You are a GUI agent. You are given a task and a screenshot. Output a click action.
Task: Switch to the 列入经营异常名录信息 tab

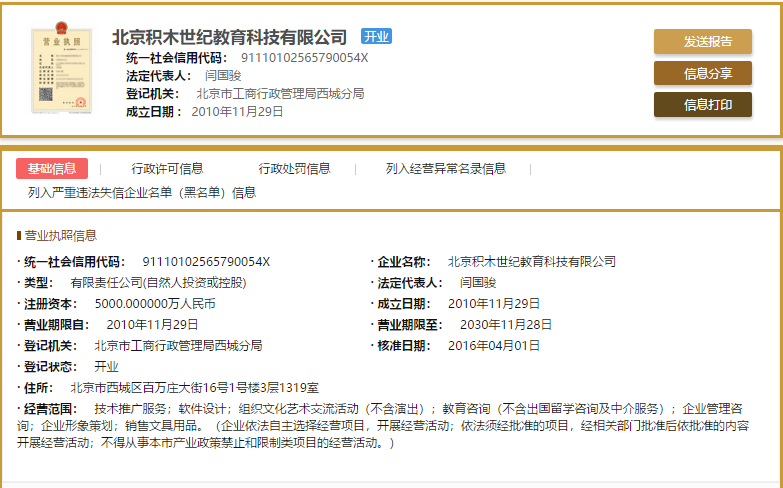click(446, 168)
